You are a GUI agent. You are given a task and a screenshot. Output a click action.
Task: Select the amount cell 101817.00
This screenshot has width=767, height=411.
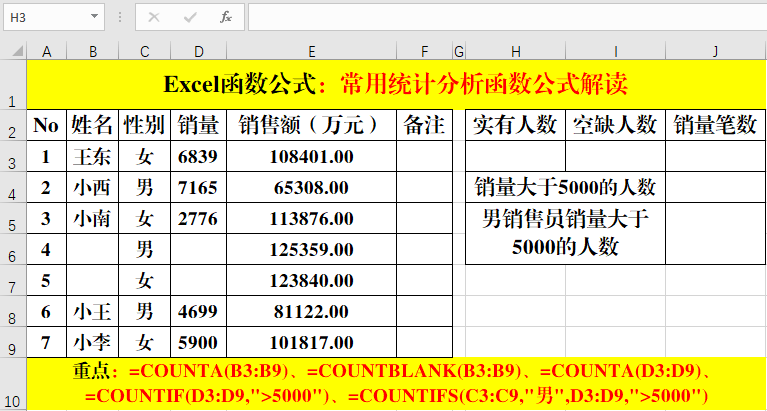click(312, 342)
